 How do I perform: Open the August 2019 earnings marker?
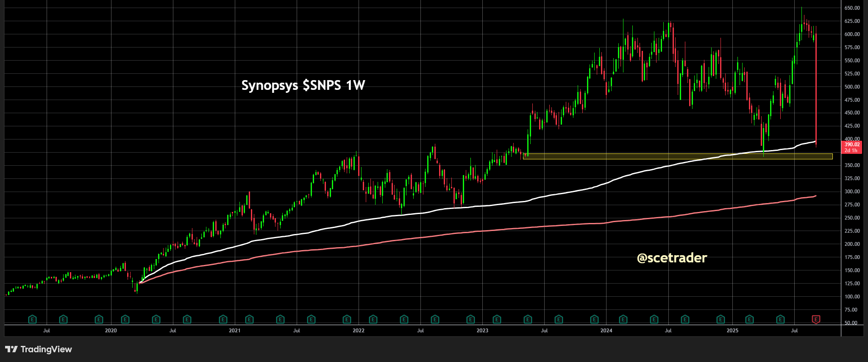click(x=63, y=319)
